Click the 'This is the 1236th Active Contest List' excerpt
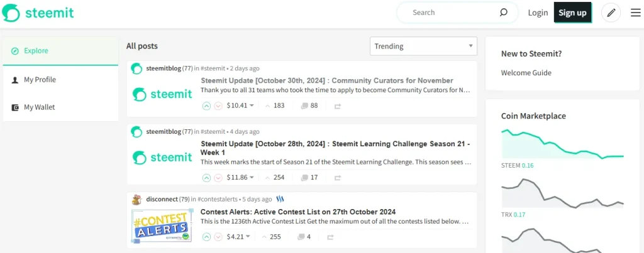The height and width of the screenshot is (253, 644). coord(335,222)
